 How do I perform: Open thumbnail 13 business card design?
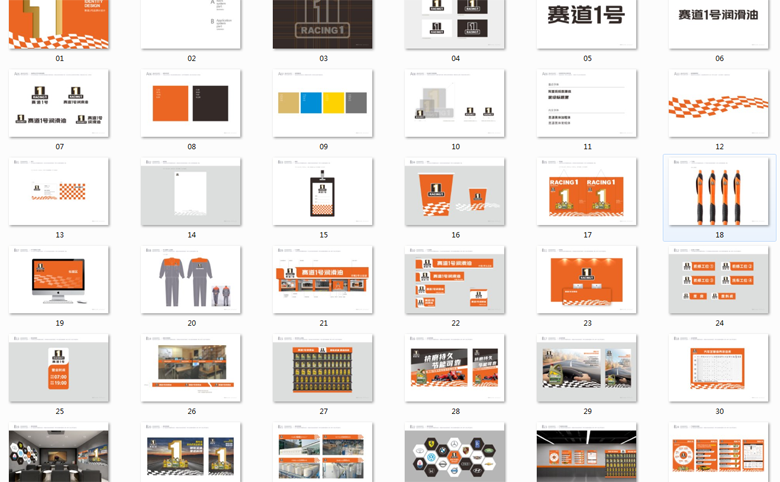point(59,192)
